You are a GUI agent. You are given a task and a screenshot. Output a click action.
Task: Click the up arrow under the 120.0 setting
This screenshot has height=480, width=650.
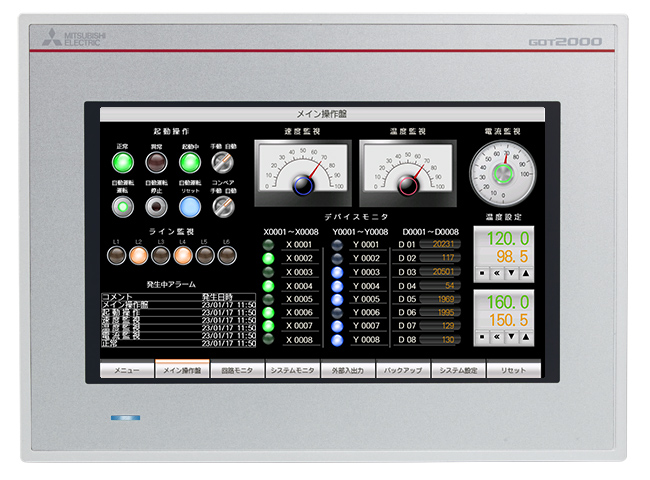(x=526, y=273)
